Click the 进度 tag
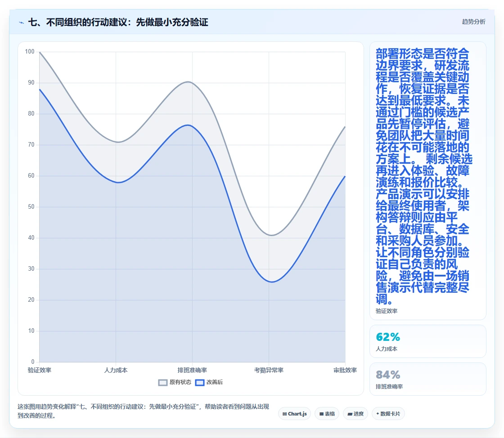 [x=355, y=414]
